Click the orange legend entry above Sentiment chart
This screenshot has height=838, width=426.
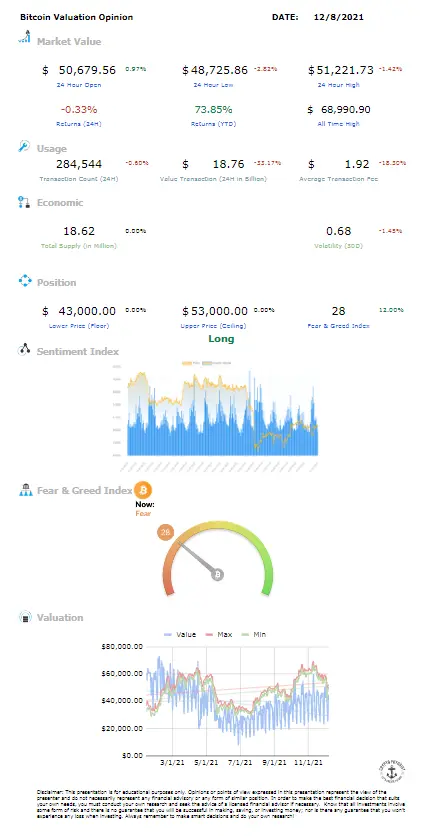[190, 363]
